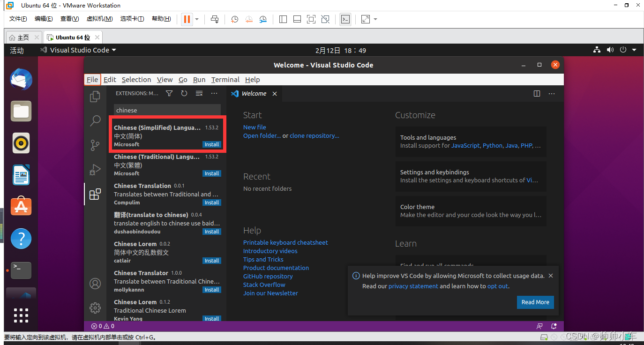The image size is (644, 345).
Task: Open the New file link
Action: (x=255, y=127)
